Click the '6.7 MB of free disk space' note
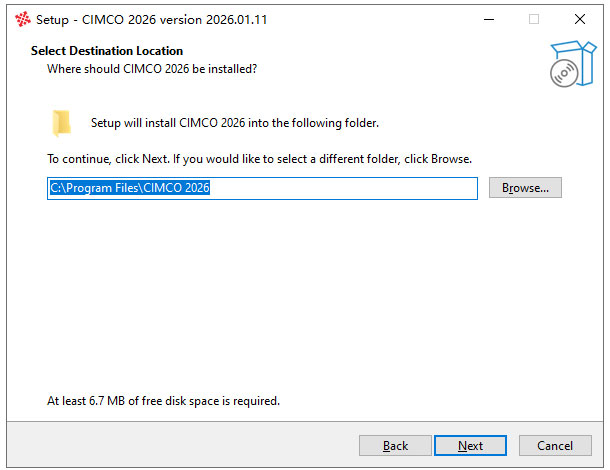The height and width of the screenshot is (470, 610). coord(163,401)
